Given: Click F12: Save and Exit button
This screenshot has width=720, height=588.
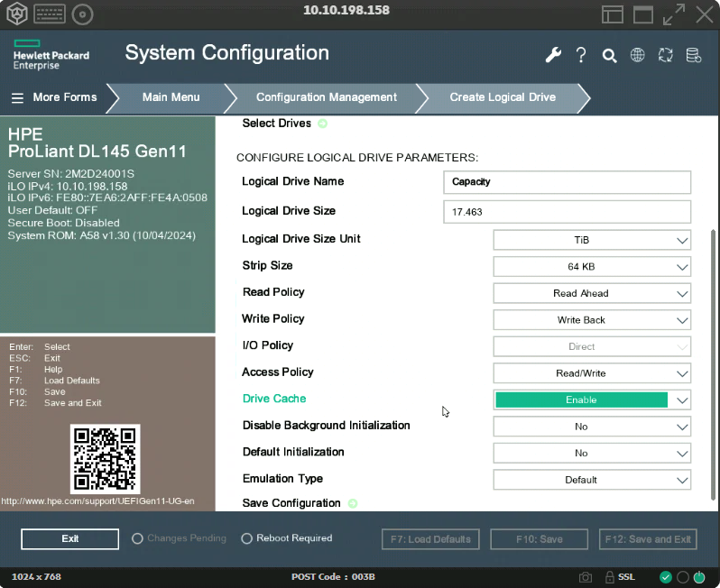Looking at the screenshot, I should coord(648,539).
